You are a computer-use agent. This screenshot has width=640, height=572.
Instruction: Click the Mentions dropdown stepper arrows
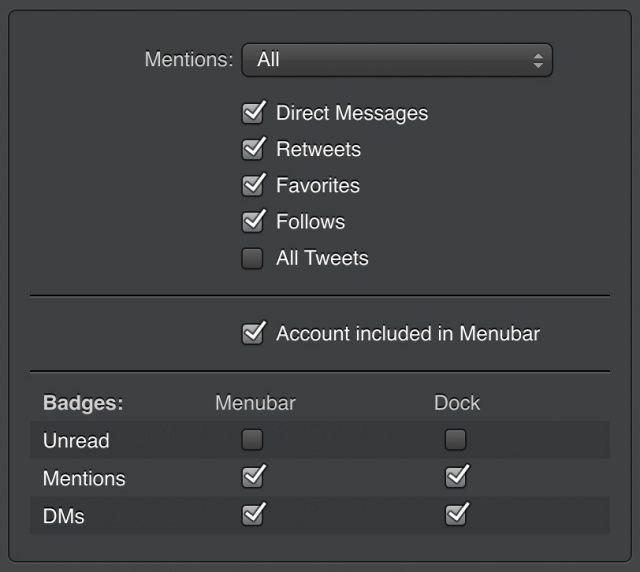point(538,60)
